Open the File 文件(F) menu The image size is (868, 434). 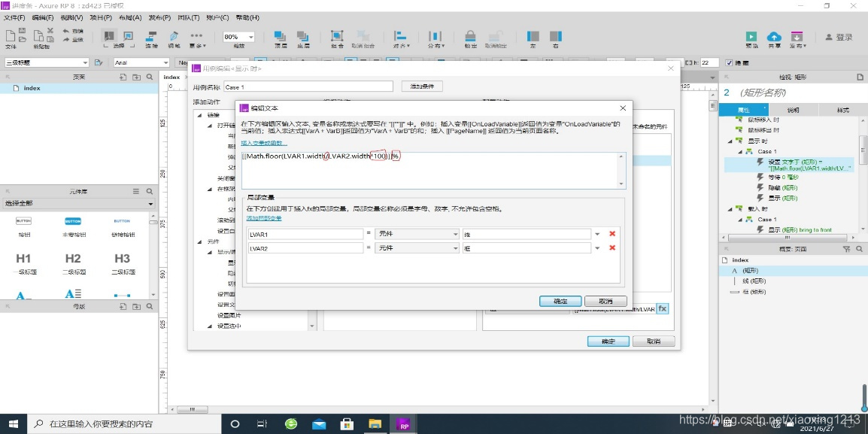point(14,18)
